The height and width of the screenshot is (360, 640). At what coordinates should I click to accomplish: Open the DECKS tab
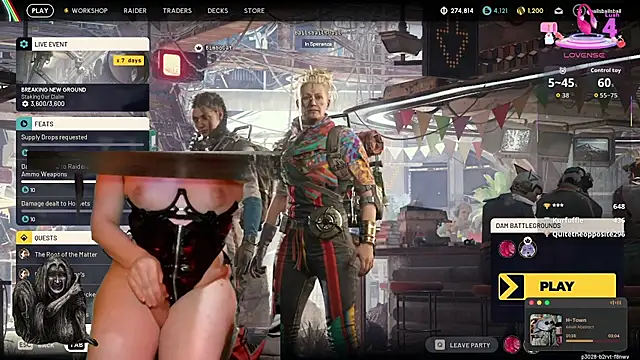coord(218,11)
